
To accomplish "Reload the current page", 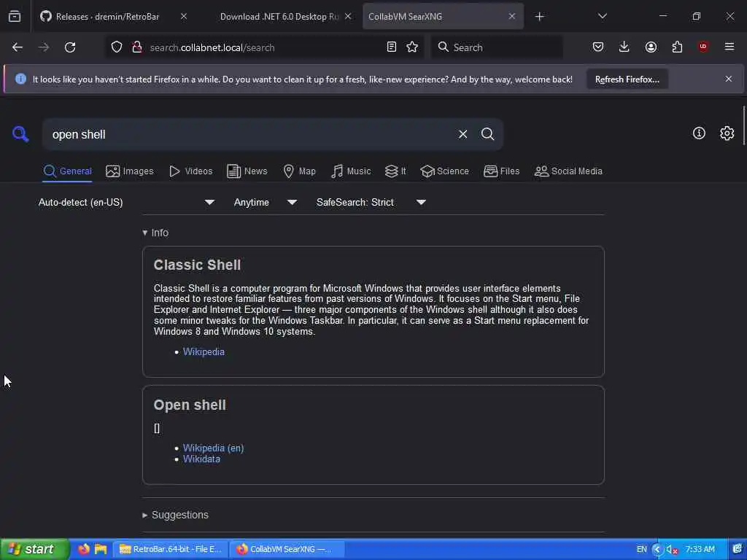I will [70, 47].
